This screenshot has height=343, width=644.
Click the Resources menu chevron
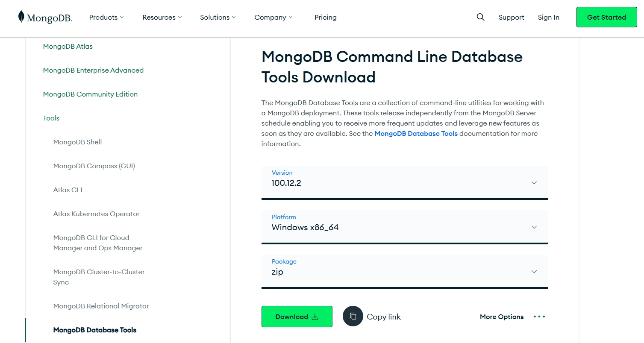pos(179,17)
